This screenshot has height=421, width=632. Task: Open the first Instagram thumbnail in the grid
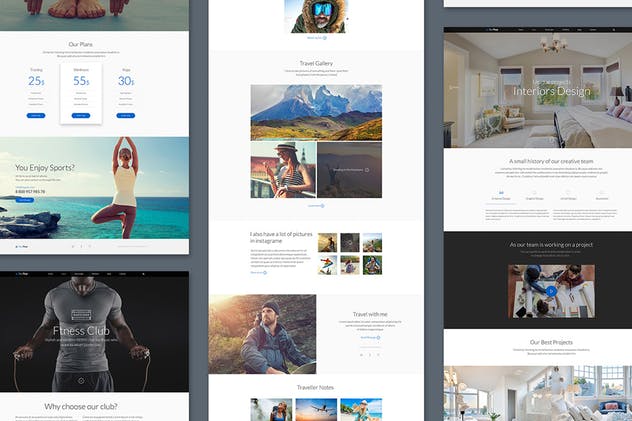327,242
